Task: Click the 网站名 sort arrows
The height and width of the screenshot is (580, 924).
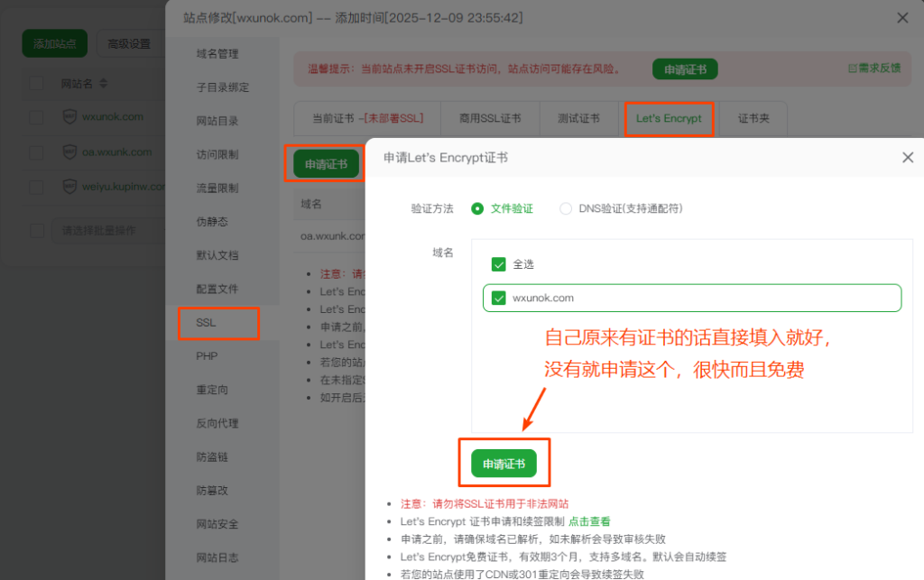Action: point(102,82)
